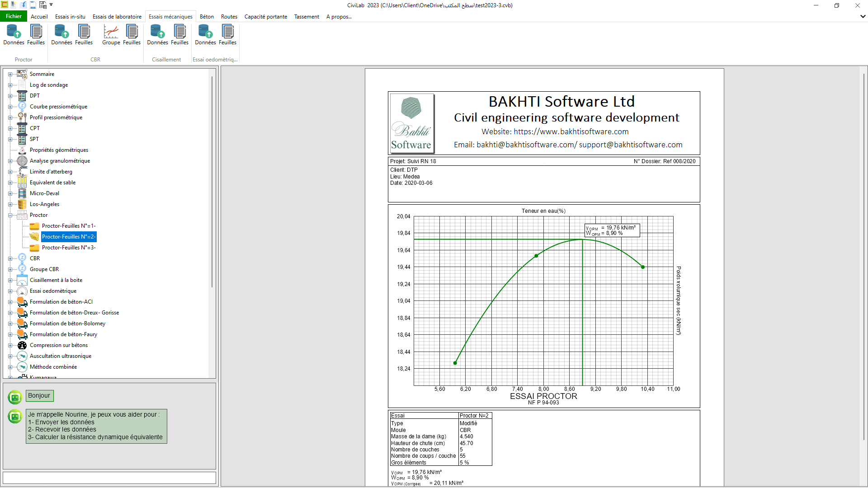Select Proctor-Feuilles N°=2- sheet
Image resolution: width=868 pixels, height=488 pixels.
point(69,236)
